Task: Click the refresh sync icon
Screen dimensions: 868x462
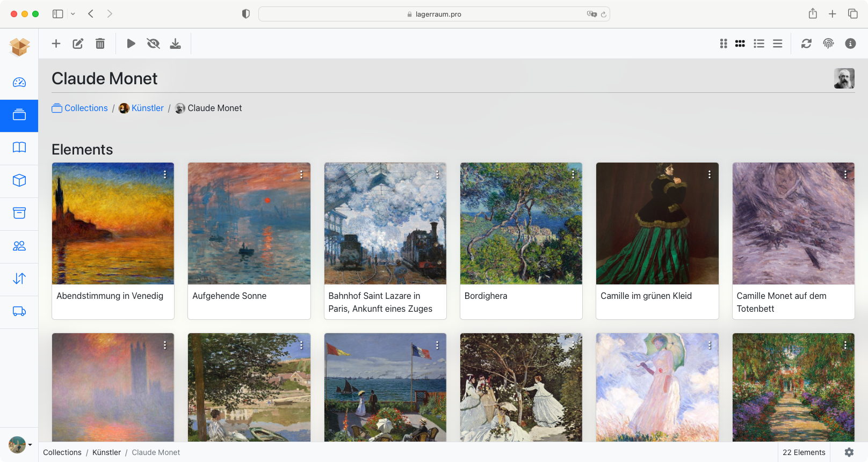Action: pyautogui.click(x=806, y=43)
